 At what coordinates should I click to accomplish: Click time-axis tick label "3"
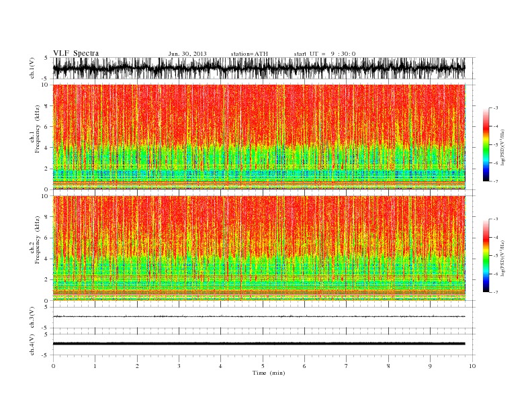(179, 366)
